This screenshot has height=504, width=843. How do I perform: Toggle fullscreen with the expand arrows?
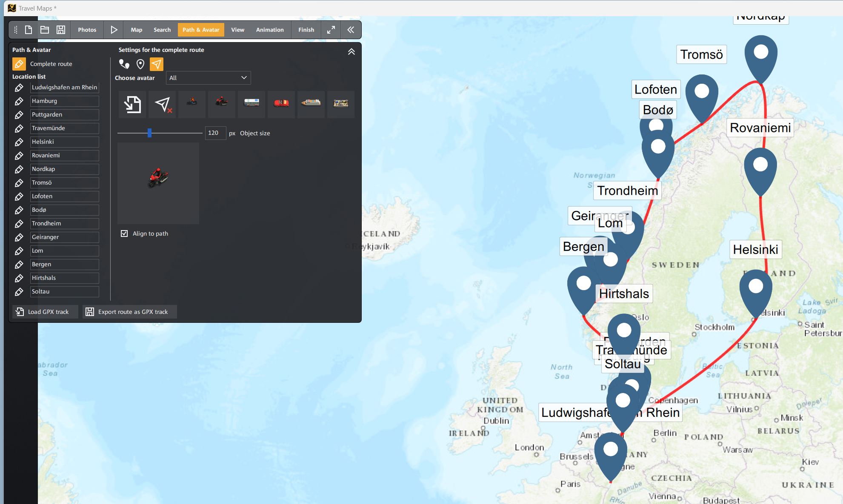(x=331, y=30)
